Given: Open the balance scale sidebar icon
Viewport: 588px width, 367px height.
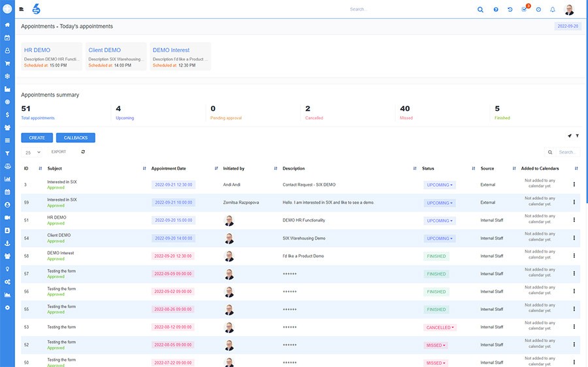Looking at the screenshot, I should [x=7, y=166].
